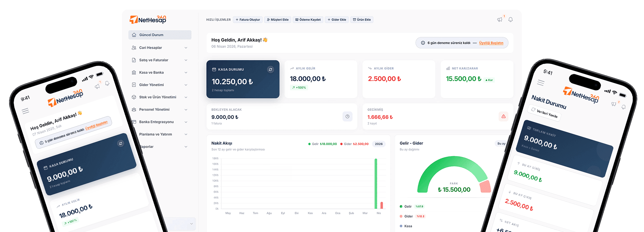This screenshot has width=644, height=232.
Task: Expand the Cari Hesaplar chevron
Action: coord(186,48)
